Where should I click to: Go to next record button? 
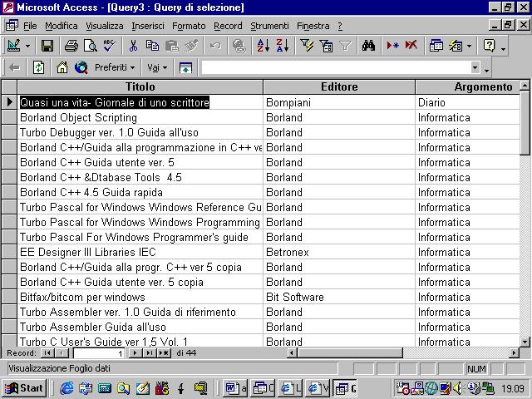tap(135, 353)
